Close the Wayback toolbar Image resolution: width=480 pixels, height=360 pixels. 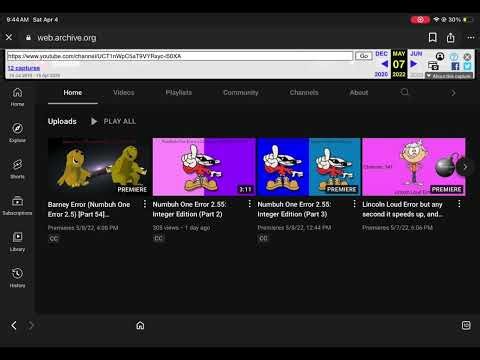[x=467, y=57]
